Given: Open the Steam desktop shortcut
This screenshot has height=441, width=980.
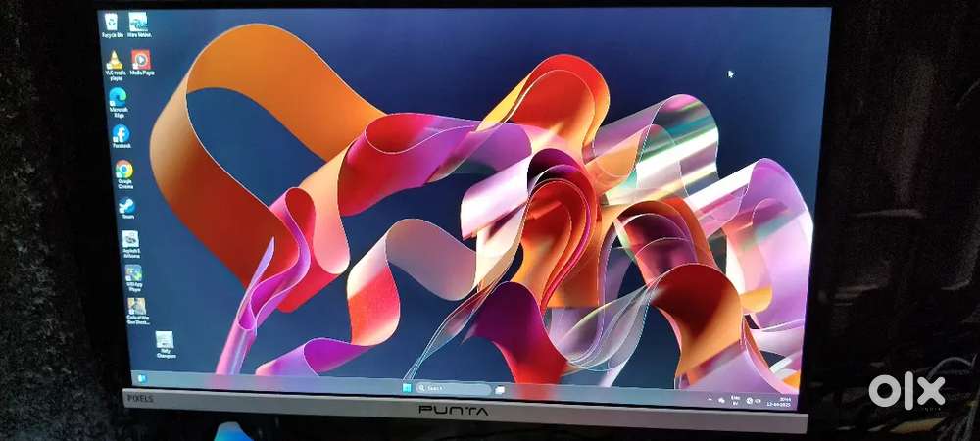Looking at the screenshot, I should click(126, 207).
